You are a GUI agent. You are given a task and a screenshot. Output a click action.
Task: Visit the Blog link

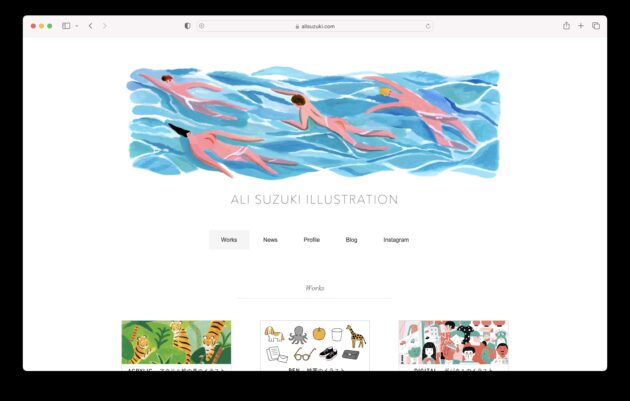[x=351, y=239]
